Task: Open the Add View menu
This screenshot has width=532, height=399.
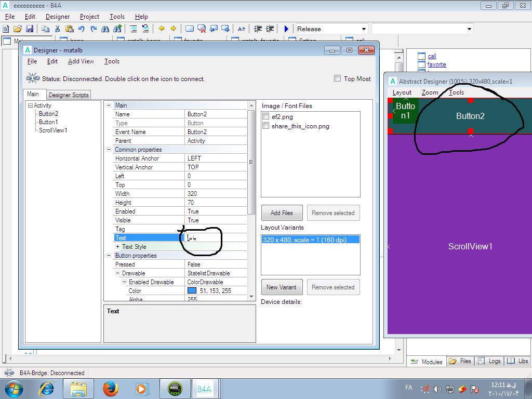Action: point(81,61)
